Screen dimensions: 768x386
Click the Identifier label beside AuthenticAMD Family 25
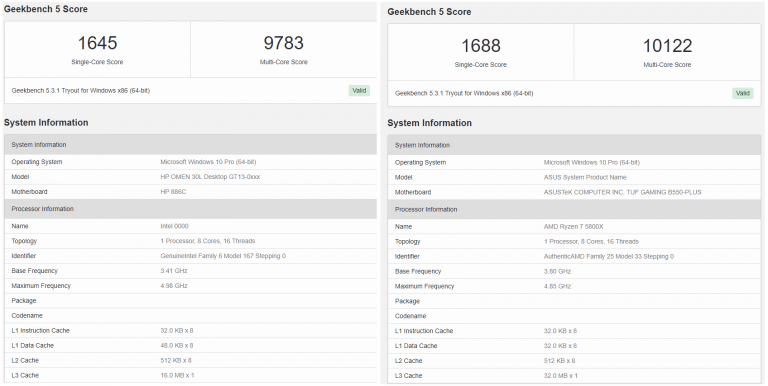pos(407,257)
